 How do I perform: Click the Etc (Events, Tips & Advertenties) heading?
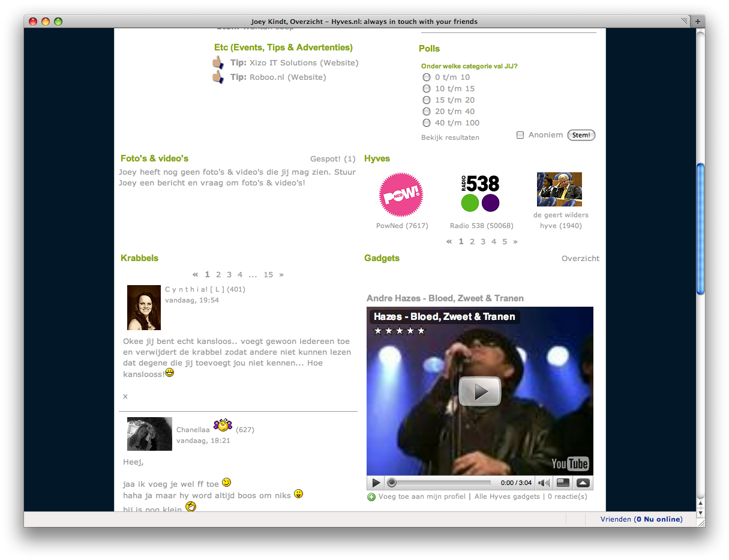click(x=283, y=47)
